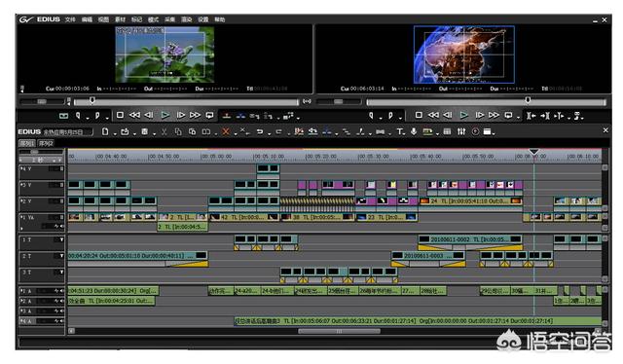Open the 编辑 (Edit) menu
This screenshot has width=623, height=364.
tap(87, 19)
